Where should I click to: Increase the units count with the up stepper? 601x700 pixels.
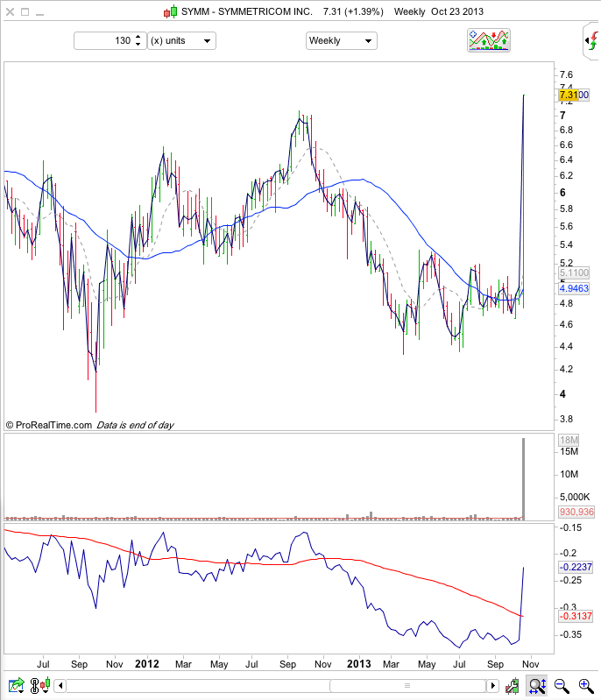(138, 37)
